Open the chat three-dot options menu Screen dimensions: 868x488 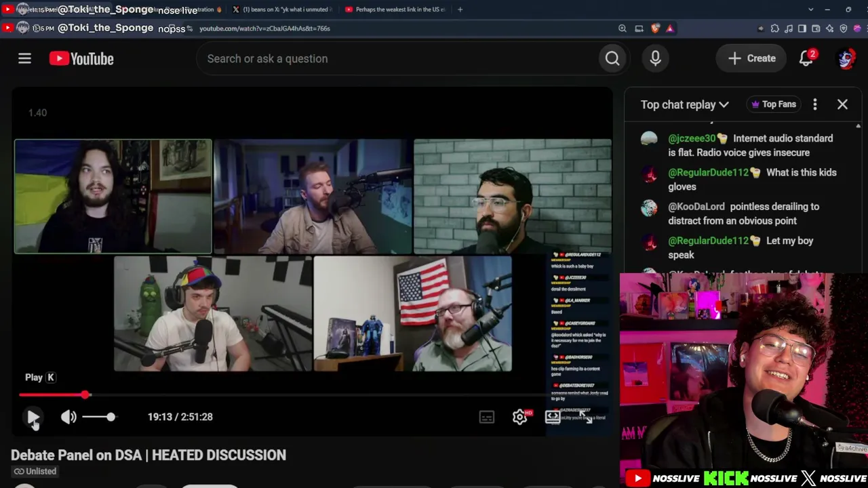coord(815,104)
